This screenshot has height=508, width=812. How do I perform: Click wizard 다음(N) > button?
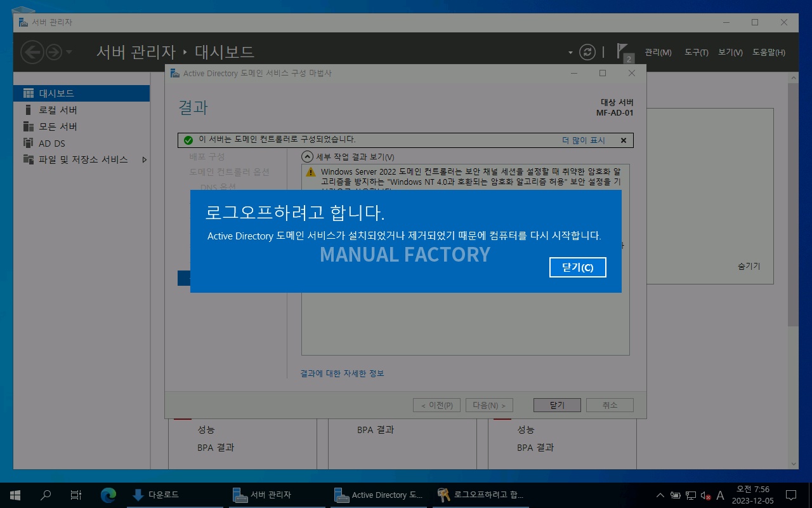pos(489,405)
